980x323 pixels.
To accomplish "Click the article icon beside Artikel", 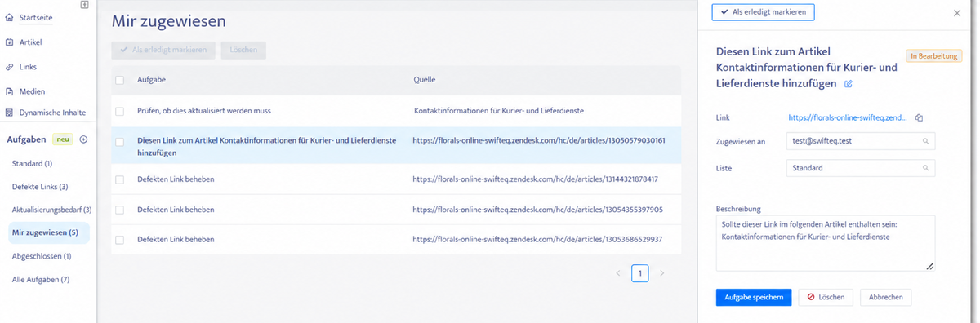I will (10, 42).
